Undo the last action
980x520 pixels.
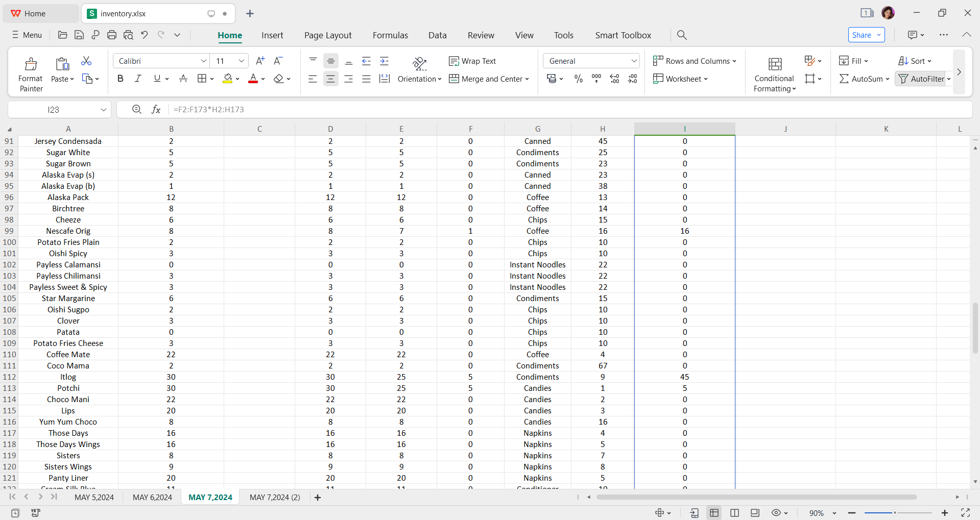pyautogui.click(x=145, y=35)
